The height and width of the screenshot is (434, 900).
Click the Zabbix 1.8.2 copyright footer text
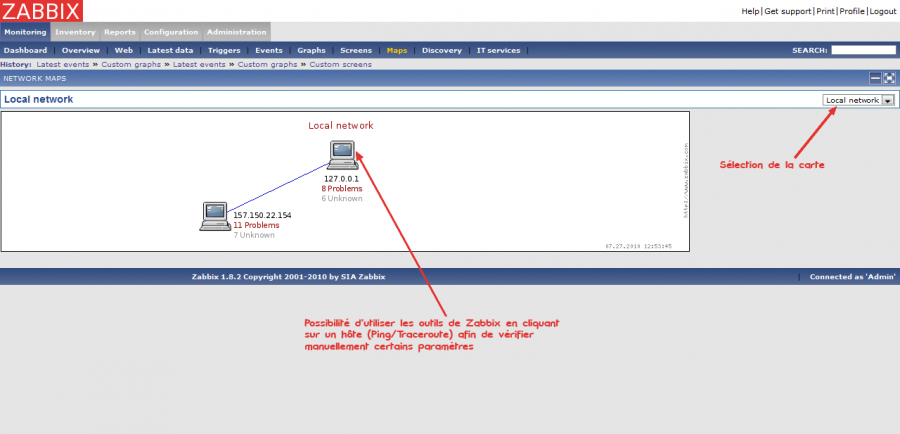click(x=288, y=277)
